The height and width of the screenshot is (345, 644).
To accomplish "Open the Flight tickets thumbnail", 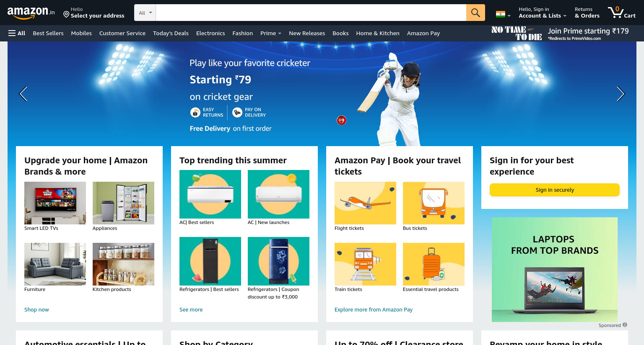I will [365, 203].
